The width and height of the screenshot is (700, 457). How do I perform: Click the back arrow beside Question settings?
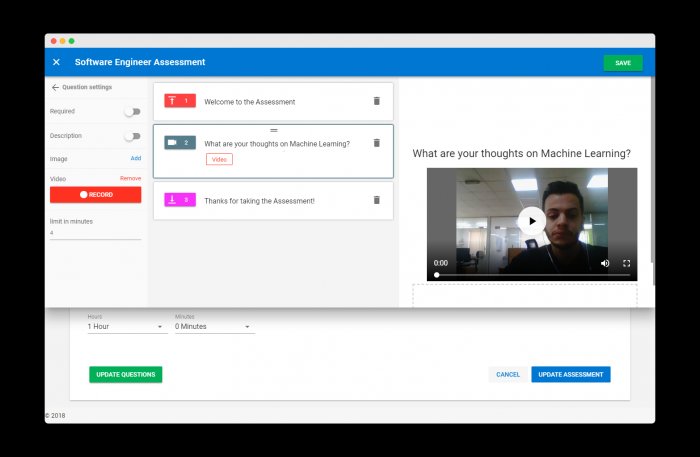tap(55, 87)
